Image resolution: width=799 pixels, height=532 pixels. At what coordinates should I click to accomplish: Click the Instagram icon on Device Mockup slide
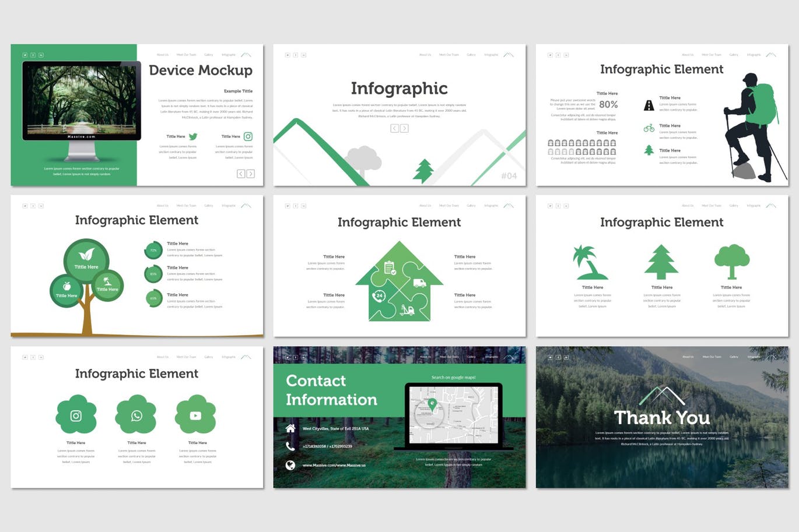point(248,136)
